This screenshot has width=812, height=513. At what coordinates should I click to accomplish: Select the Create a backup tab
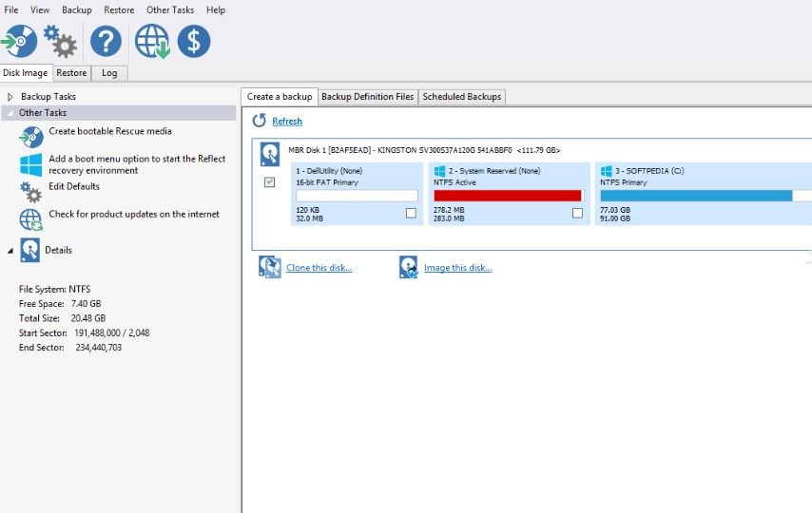(x=280, y=97)
